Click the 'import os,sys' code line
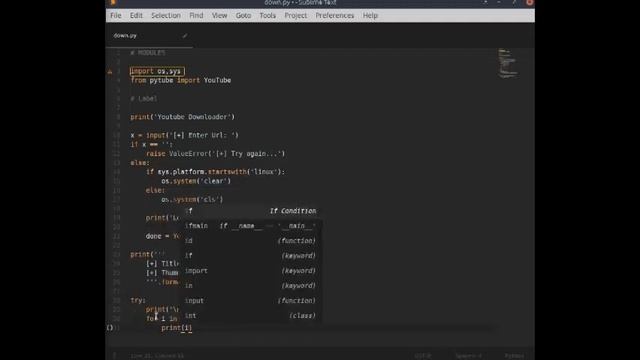Image resolution: width=640 pixels, height=360 pixels. 157,71
